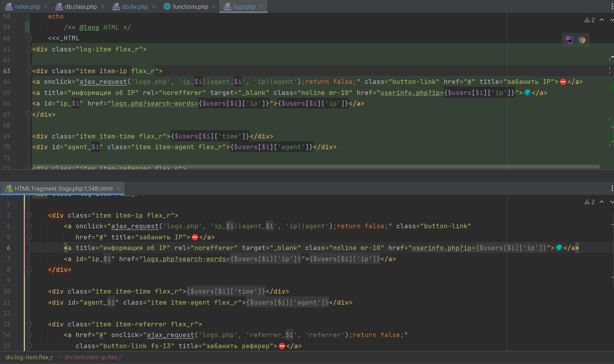Click fold end marker at fragment line 8

(29, 270)
